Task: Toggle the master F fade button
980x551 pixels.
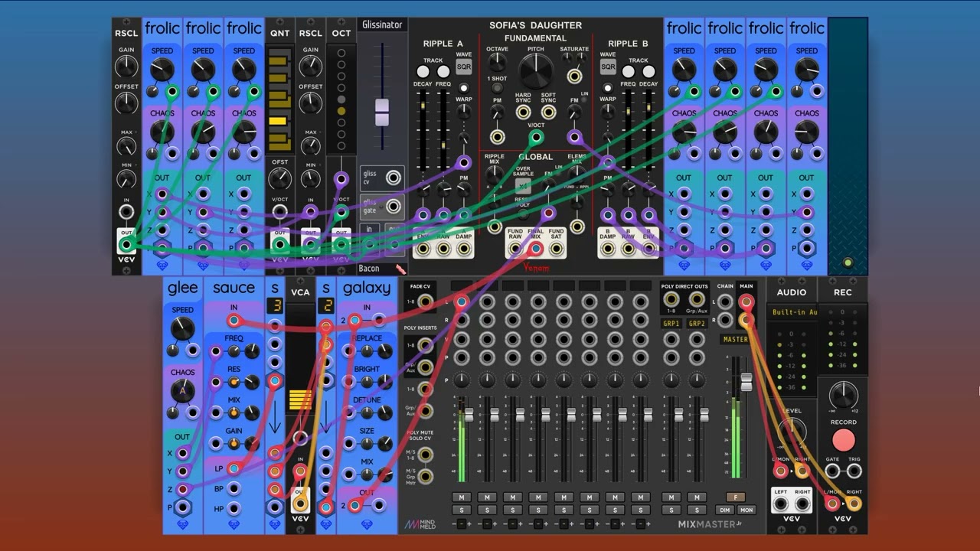Action: 735,497
